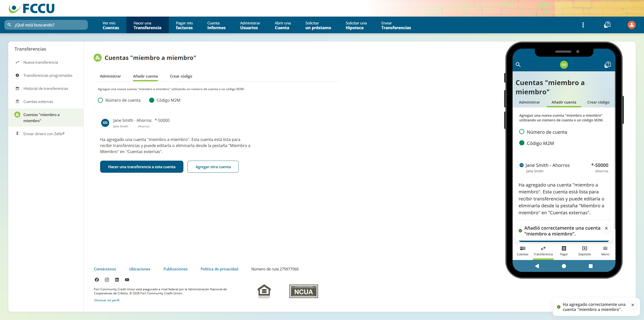Open the Ubicaciones footer link
The width and height of the screenshot is (644, 320).
tap(140, 269)
